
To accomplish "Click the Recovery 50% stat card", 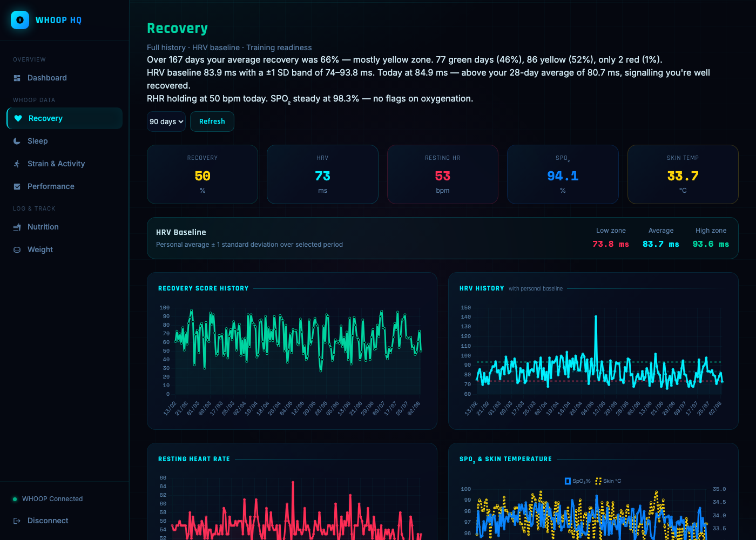I will tap(202, 174).
